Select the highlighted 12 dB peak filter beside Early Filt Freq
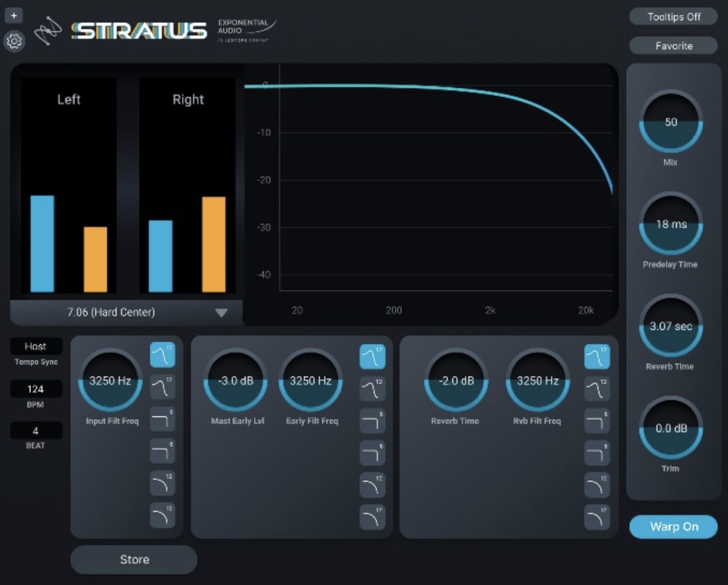 pyautogui.click(x=372, y=357)
